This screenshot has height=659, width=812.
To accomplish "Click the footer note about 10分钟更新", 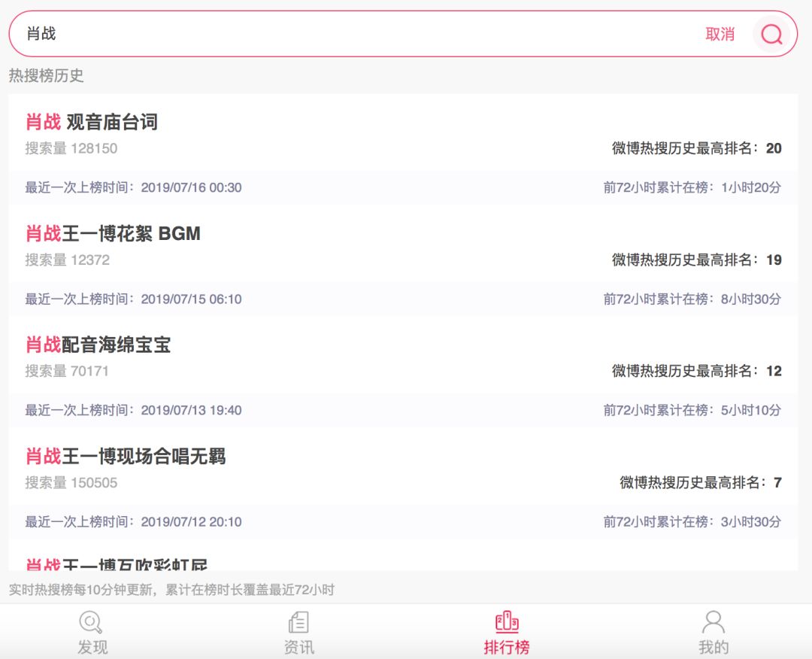I will [x=171, y=590].
